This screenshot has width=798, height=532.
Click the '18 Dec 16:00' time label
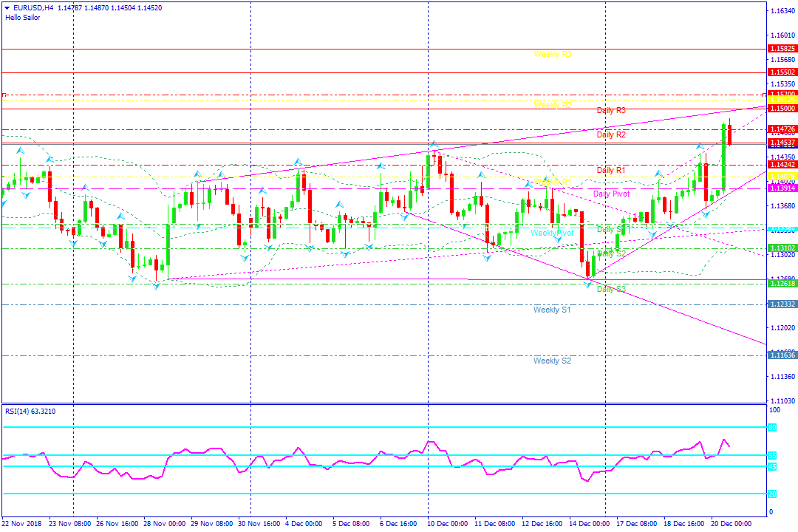684,523
